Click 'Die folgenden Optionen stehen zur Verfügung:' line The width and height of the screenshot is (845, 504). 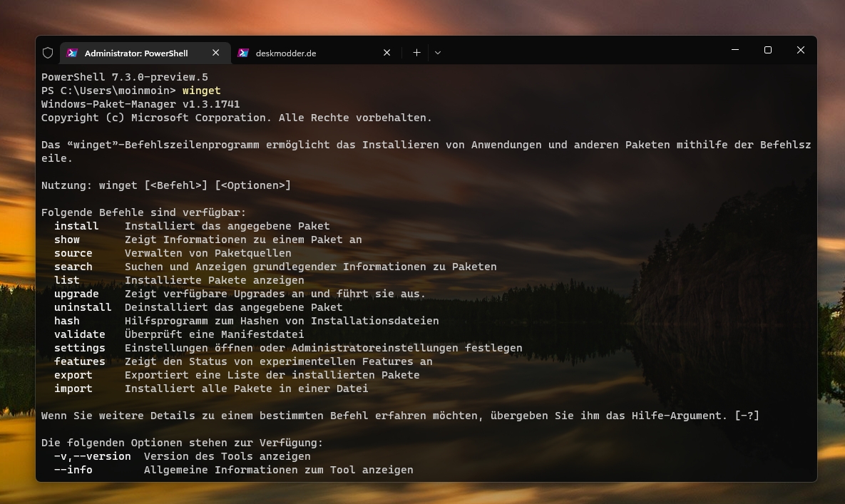[x=182, y=443]
